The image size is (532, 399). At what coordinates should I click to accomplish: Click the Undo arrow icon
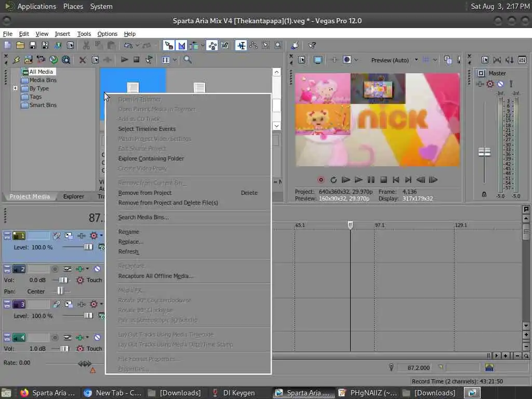coord(128,45)
